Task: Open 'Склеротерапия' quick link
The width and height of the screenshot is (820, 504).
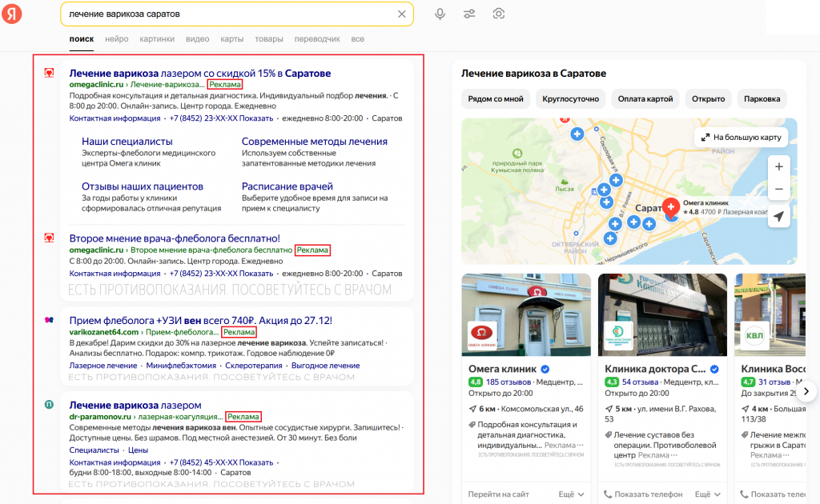Action: point(254,366)
